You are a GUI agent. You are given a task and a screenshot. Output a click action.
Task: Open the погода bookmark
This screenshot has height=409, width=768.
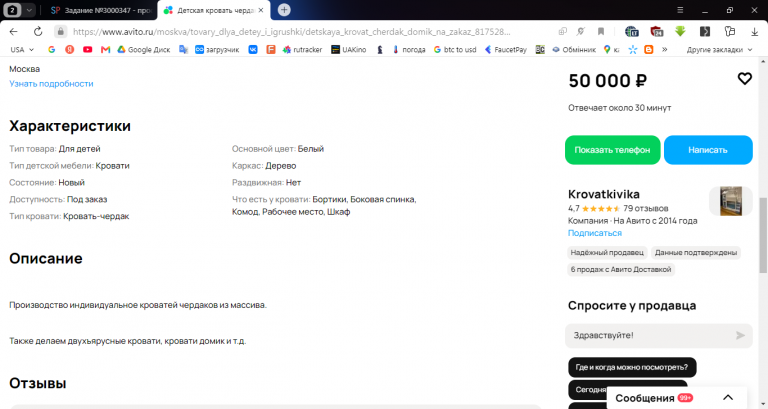[x=409, y=49]
